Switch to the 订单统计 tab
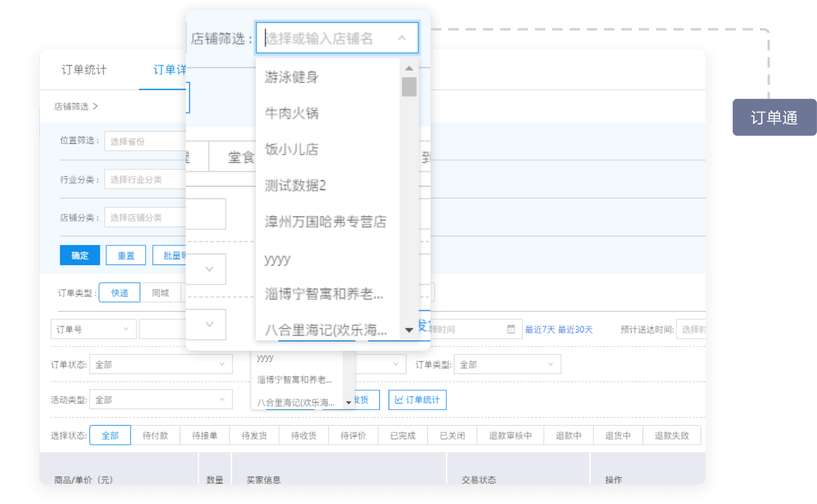 [x=84, y=70]
